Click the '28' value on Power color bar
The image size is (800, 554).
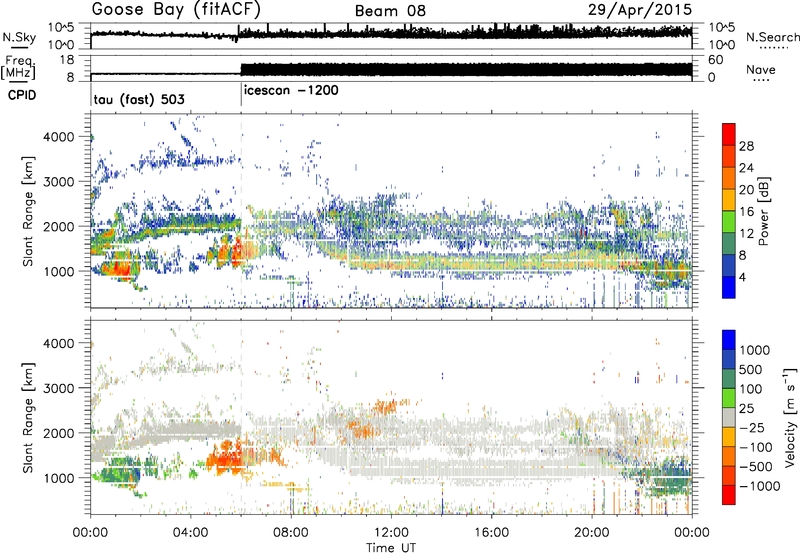point(746,146)
